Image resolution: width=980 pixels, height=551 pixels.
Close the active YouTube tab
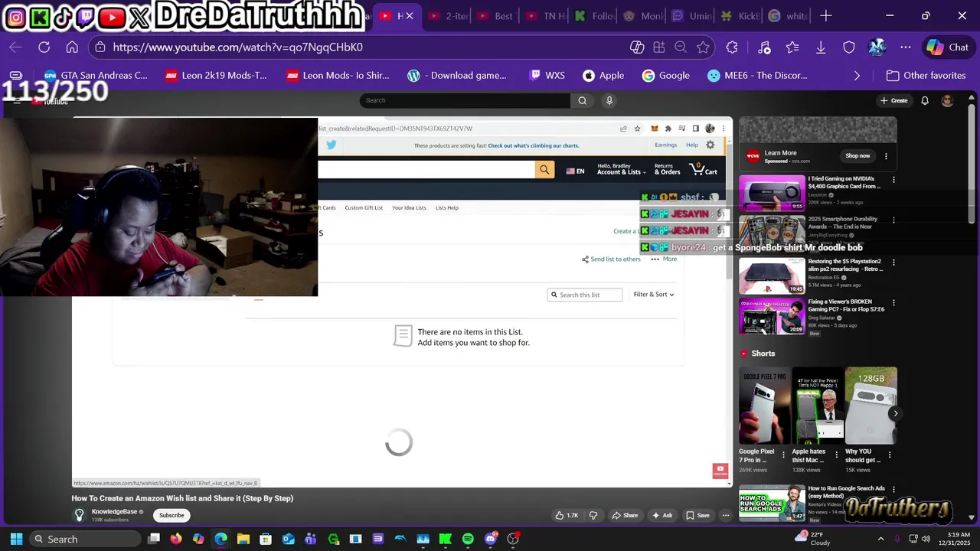410,15
